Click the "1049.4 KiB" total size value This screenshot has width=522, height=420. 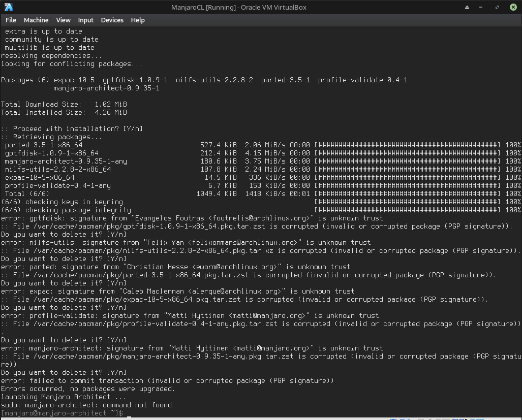217,194
